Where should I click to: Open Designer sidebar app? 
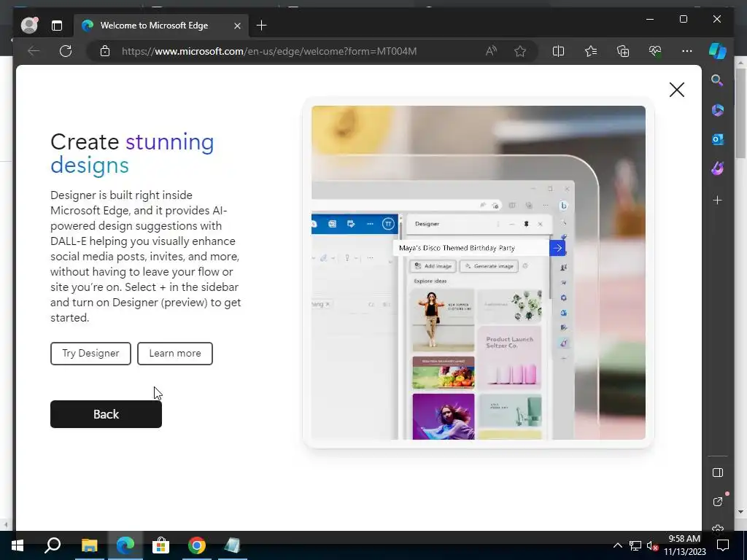coord(718,168)
